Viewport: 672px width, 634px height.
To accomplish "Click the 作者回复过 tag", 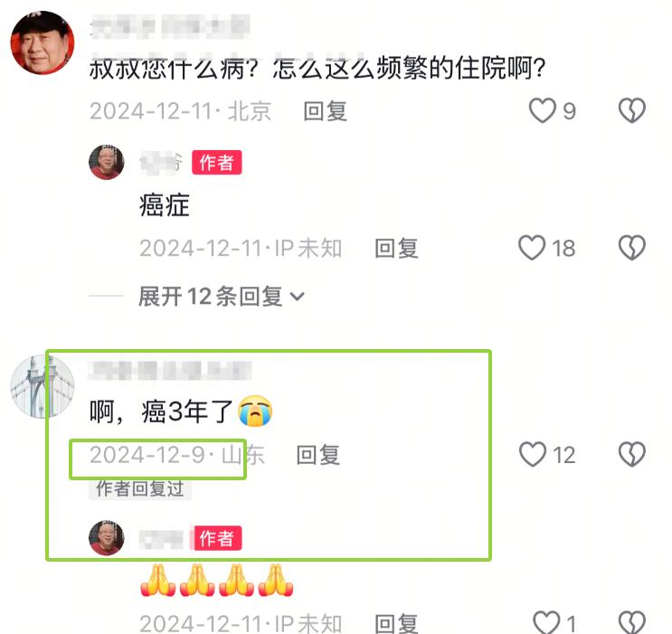I will [x=139, y=488].
